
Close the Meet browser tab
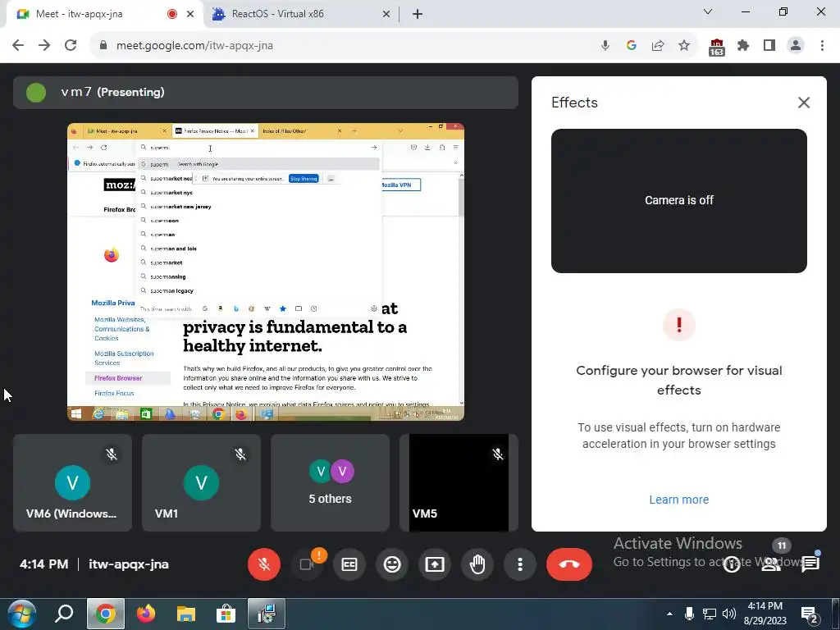coord(190,14)
